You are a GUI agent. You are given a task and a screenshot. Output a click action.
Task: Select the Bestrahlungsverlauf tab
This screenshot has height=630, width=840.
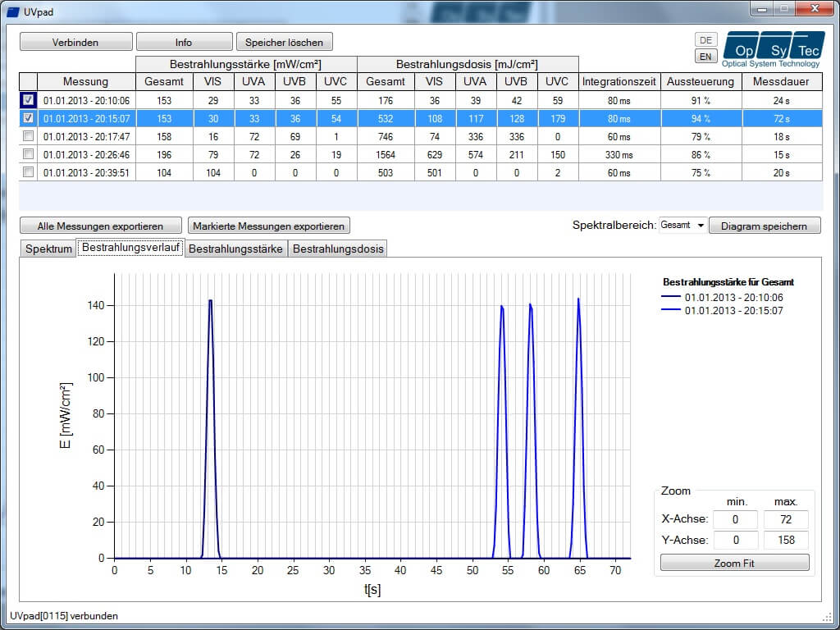[131, 248]
